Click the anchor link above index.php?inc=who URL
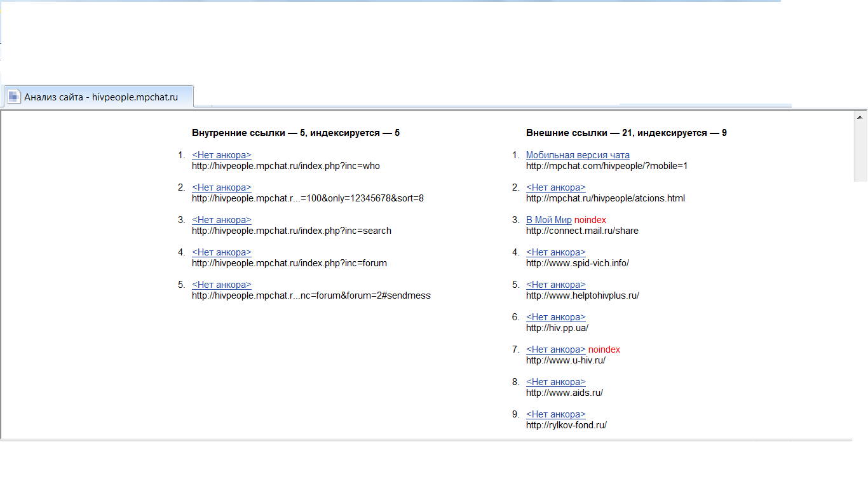 tap(221, 155)
